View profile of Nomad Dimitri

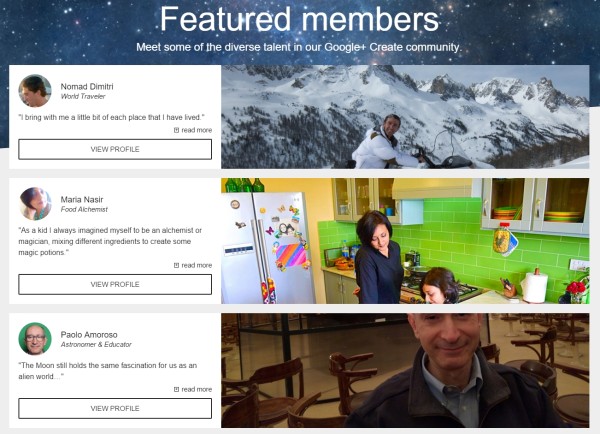coord(115,149)
